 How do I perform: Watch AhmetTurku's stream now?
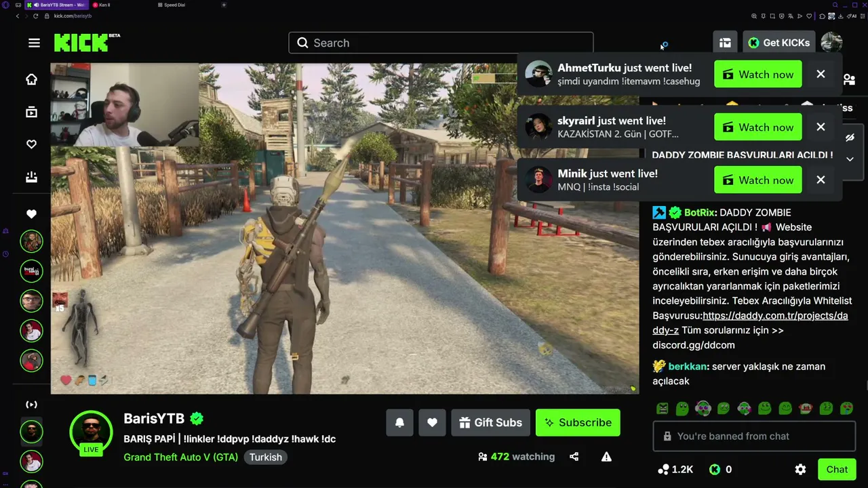[x=758, y=75]
